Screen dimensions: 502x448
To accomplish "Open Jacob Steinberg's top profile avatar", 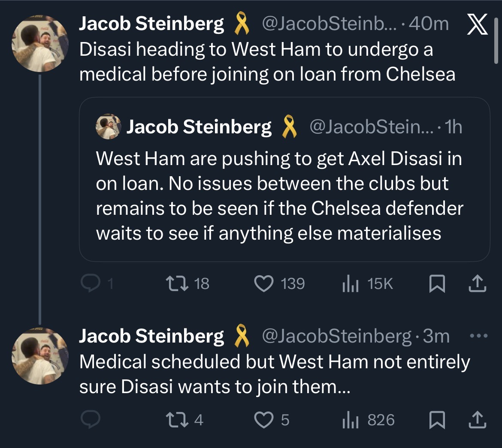I will (39, 45).
